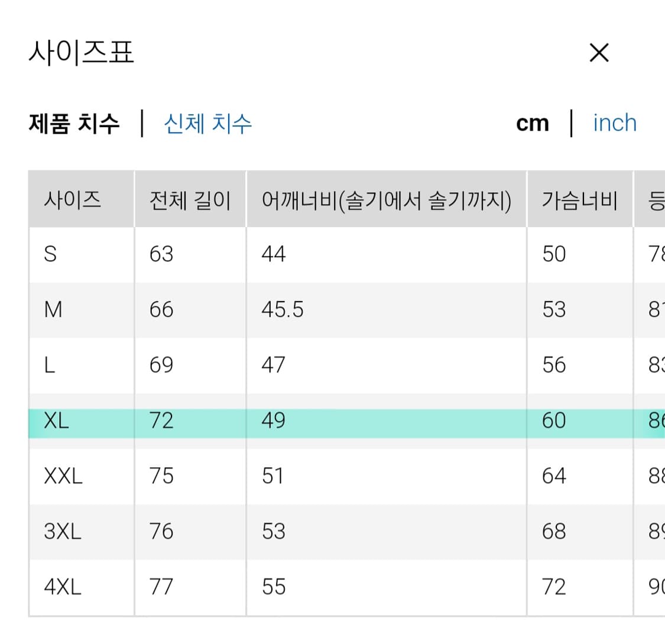Click the shoulder width 49 of XL
This screenshot has height=644, width=665.
pyautogui.click(x=273, y=420)
